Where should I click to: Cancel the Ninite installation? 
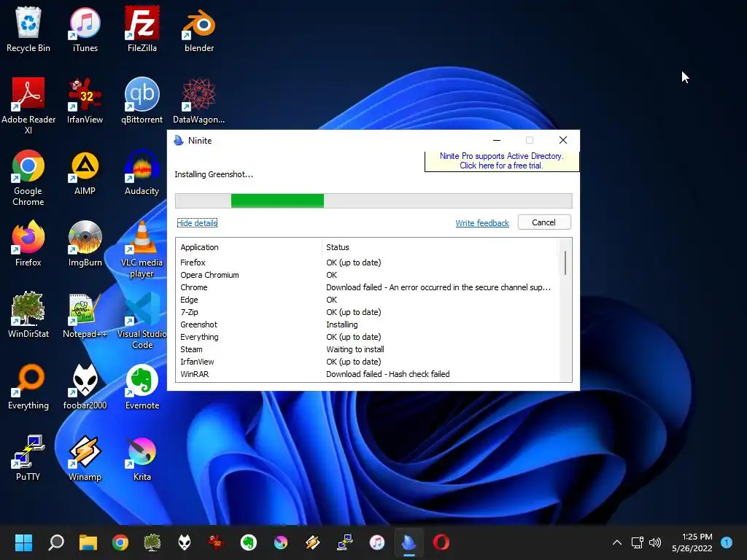pyautogui.click(x=544, y=222)
